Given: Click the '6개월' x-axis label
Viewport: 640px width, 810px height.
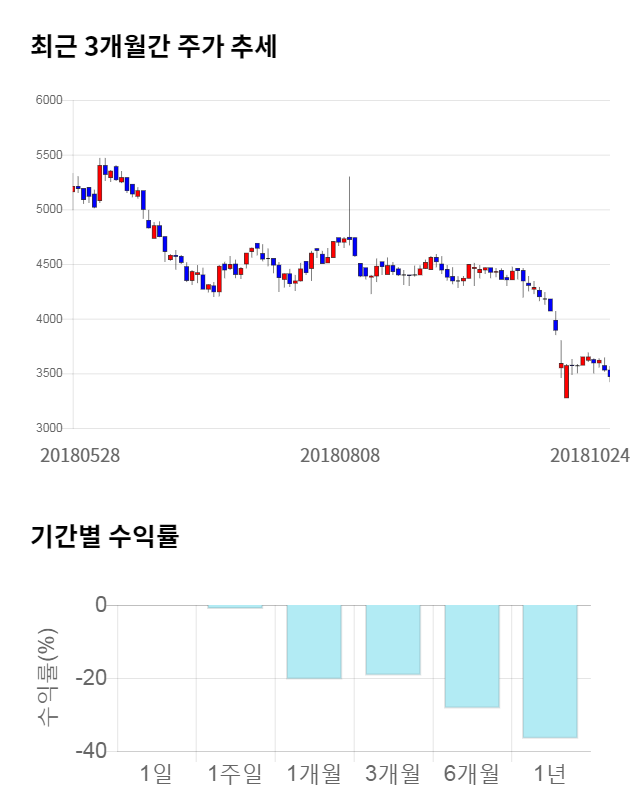Looking at the screenshot, I should point(472,773).
